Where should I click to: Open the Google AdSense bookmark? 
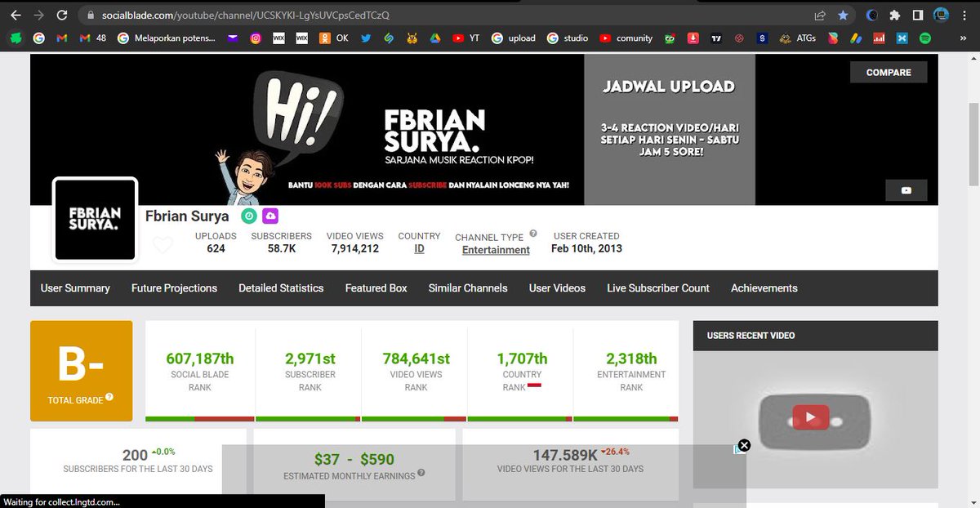point(856,38)
